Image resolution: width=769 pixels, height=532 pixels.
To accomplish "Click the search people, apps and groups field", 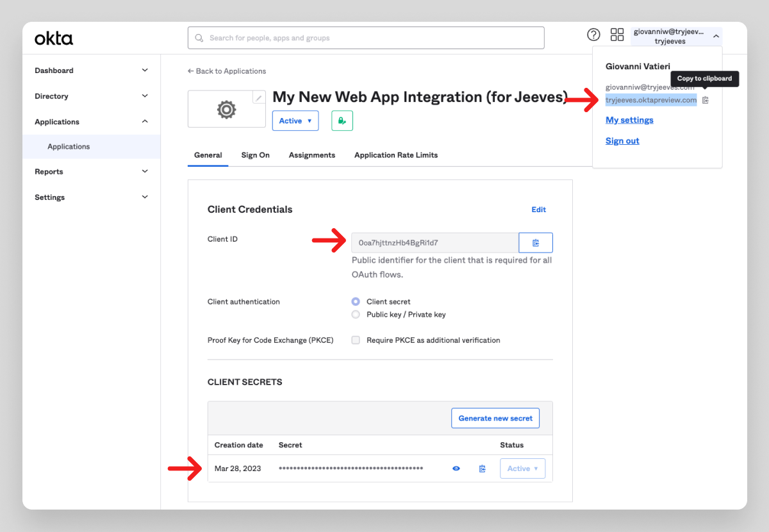I will pyautogui.click(x=366, y=38).
